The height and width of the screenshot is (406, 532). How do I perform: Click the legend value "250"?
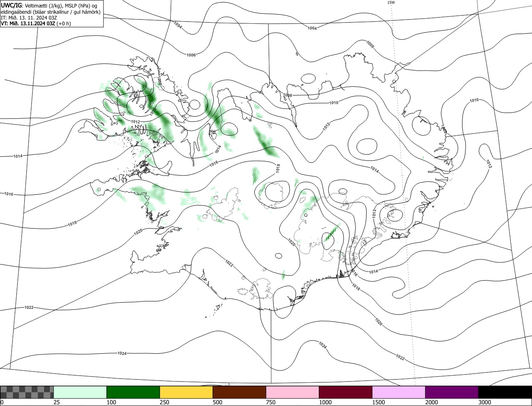[165, 402]
